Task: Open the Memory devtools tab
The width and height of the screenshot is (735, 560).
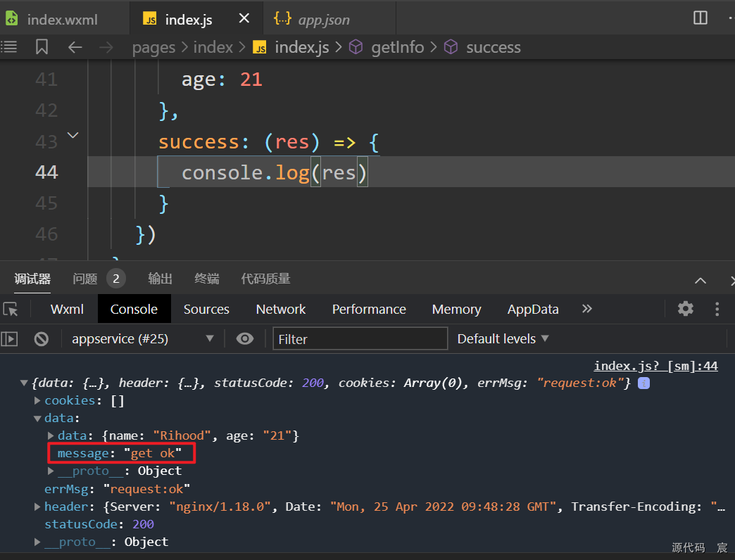Action: 457,310
